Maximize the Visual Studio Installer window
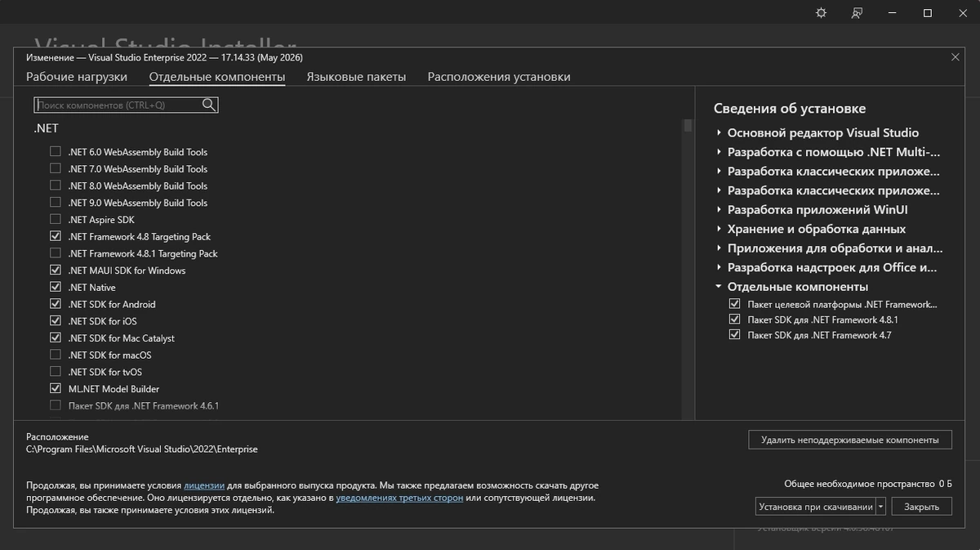Screen dimensions: 980x550 [x=928, y=13]
